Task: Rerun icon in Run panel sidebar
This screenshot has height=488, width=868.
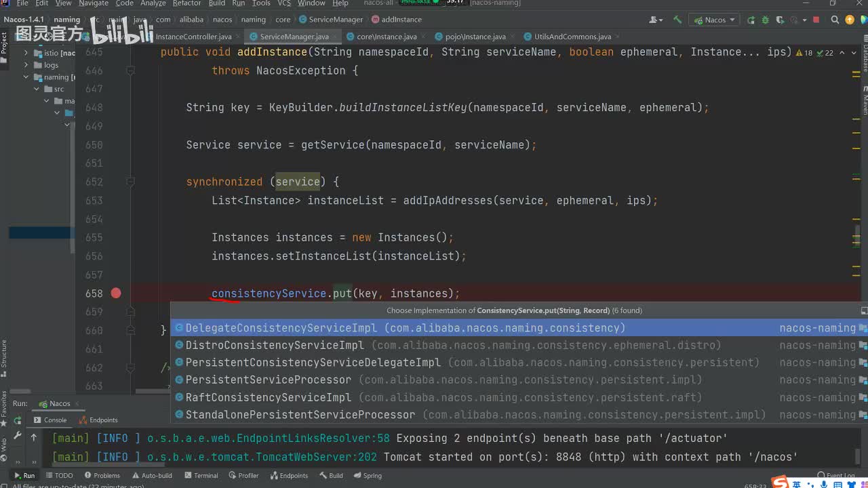Action: pos(18,421)
